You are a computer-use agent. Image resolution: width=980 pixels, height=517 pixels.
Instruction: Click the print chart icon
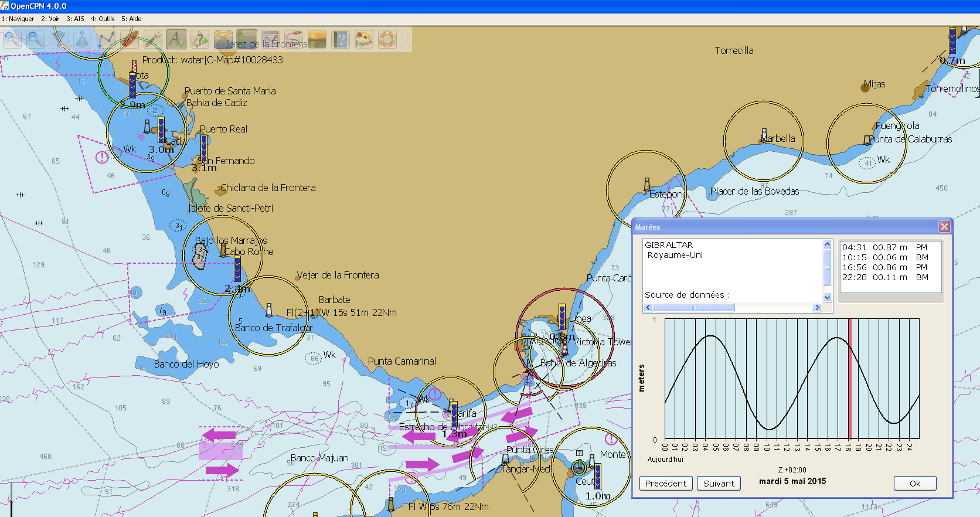270,39
